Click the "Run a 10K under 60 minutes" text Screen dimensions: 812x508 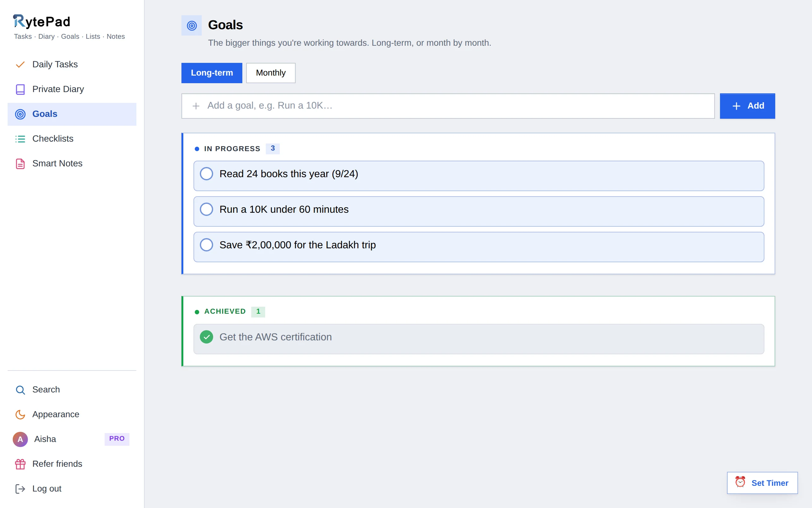pyautogui.click(x=284, y=209)
